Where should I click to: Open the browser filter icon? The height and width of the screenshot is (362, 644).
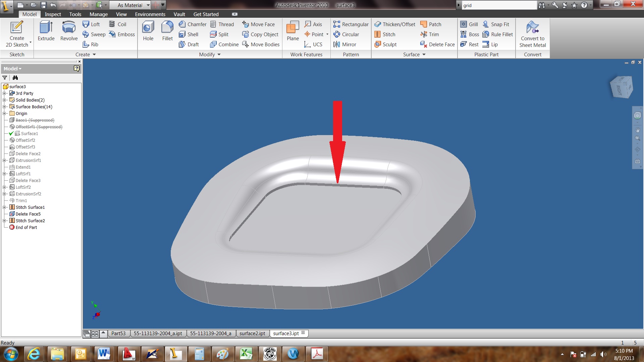5,77
